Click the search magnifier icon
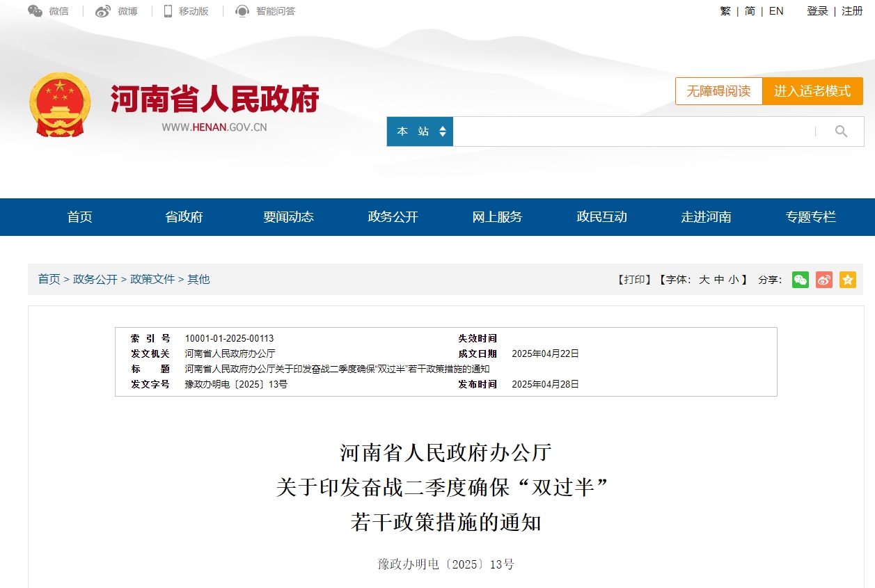875x588 pixels. (x=840, y=131)
